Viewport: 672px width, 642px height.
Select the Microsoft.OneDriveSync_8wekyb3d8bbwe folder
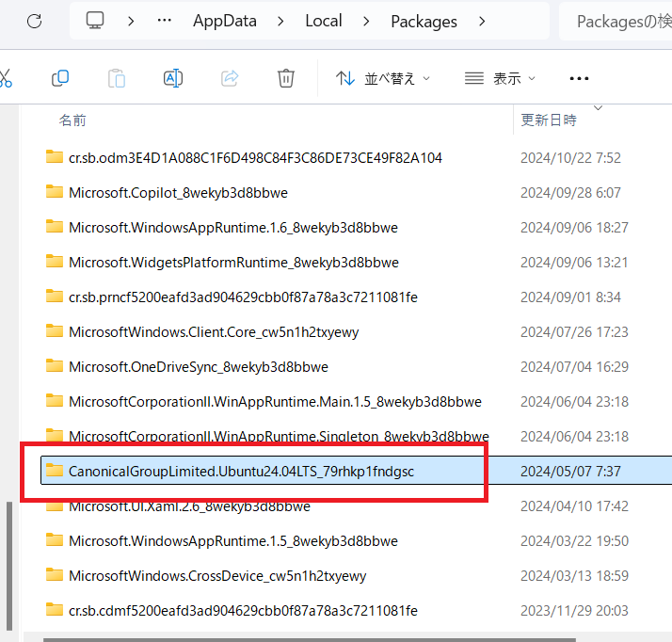click(x=199, y=367)
